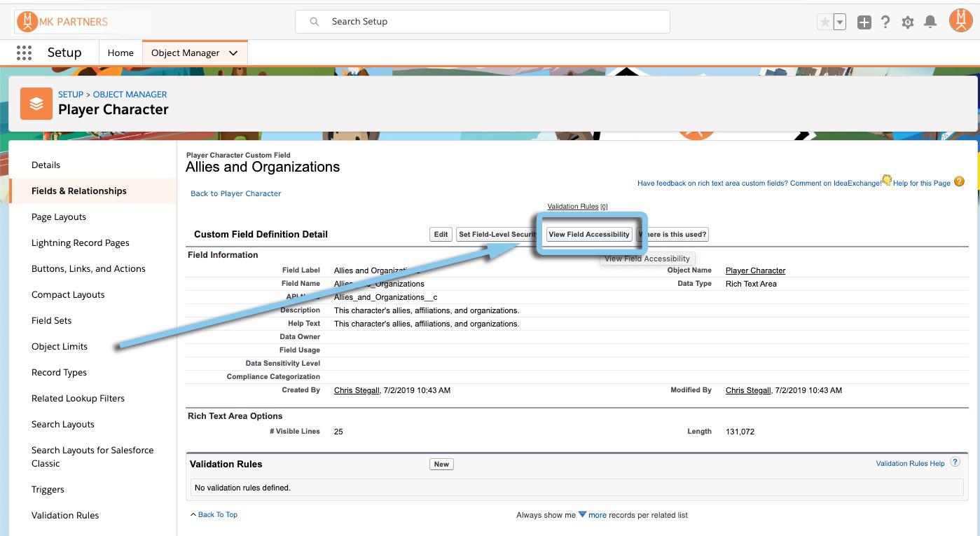
Task: Expand the favorites list dropdown arrow
Action: pyautogui.click(x=840, y=22)
